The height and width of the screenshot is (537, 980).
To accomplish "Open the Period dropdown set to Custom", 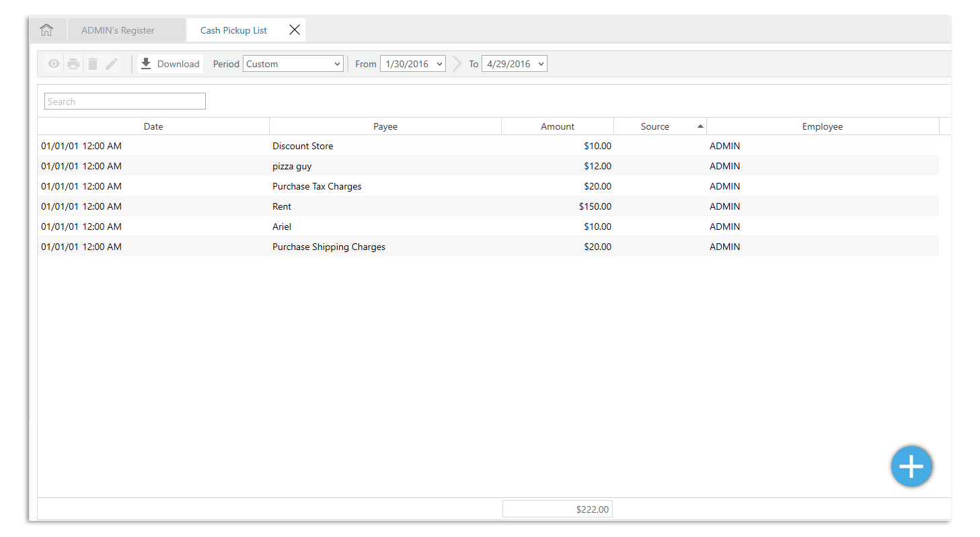I will pyautogui.click(x=293, y=63).
